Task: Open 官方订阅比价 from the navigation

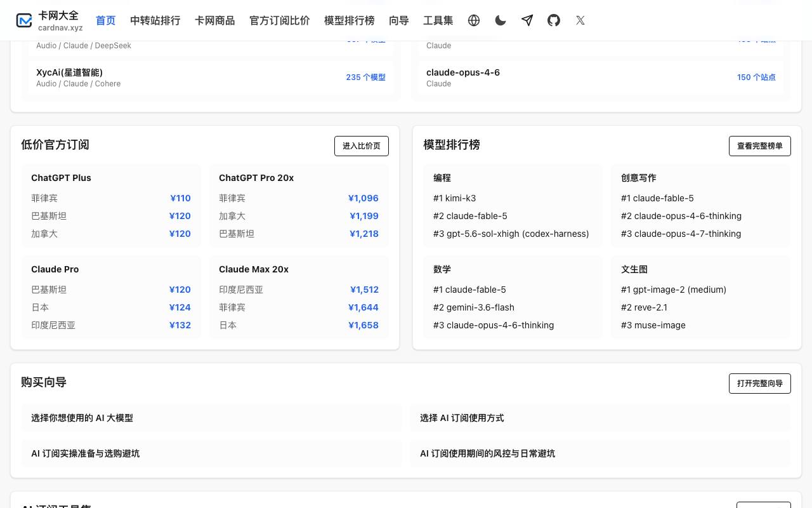Action: click(280, 20)
